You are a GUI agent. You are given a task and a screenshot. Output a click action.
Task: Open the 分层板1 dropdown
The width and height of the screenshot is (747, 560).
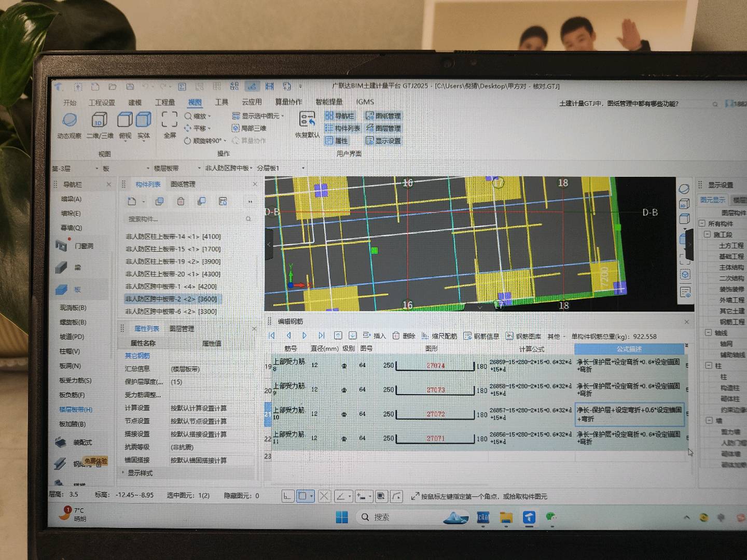click(x=281, y=169)
